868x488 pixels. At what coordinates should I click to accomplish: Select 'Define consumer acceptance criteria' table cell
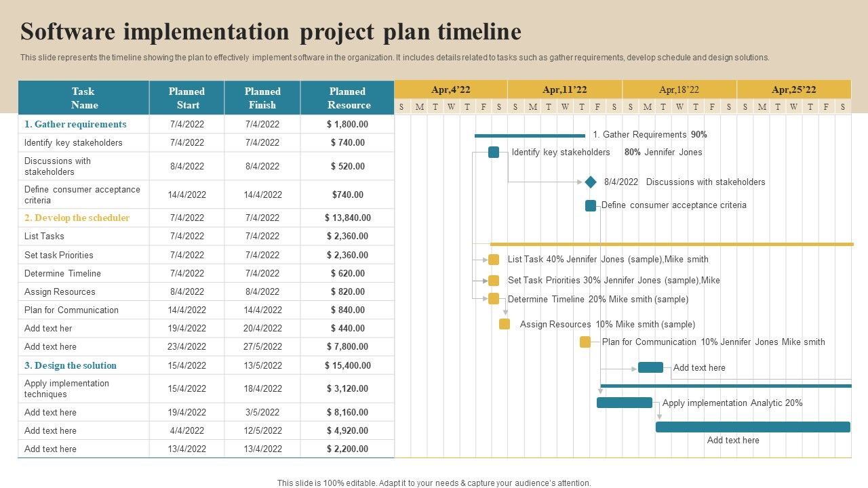(x=82, y=195)
